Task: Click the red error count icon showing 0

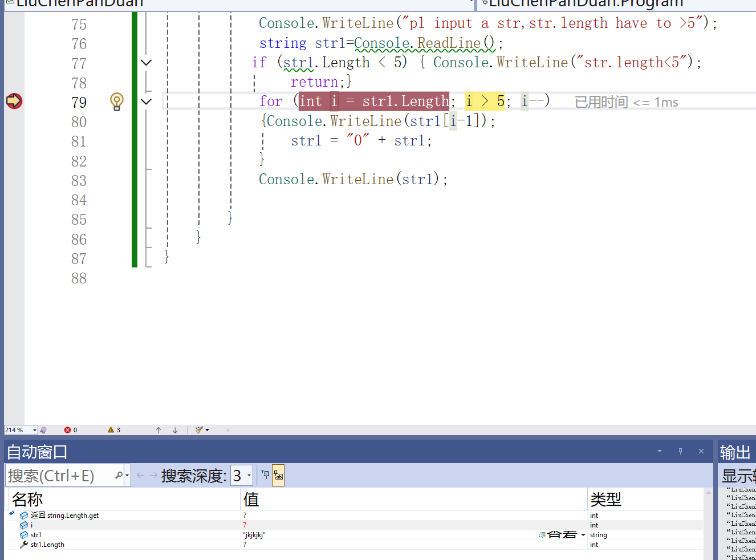Action: point(67,430)
